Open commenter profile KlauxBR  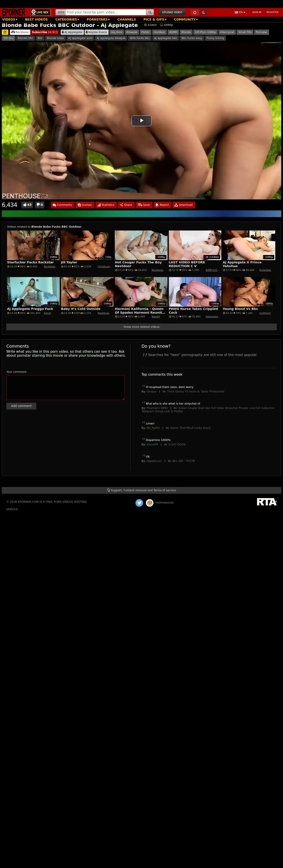coord(152,444)
